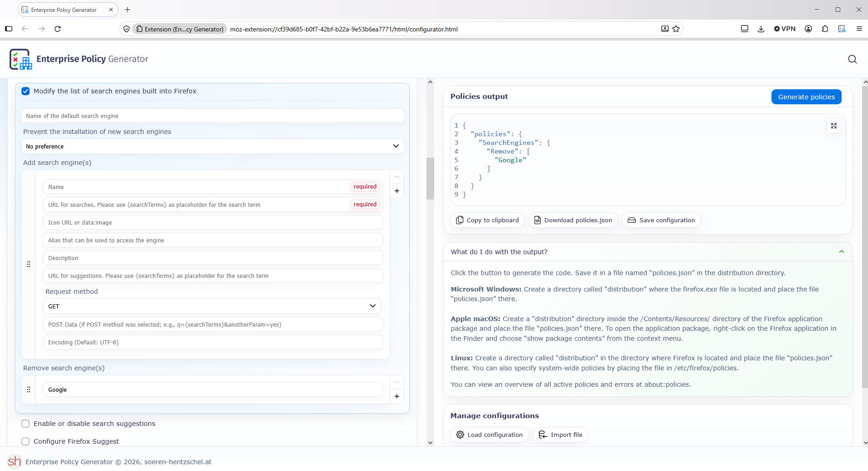
Task: Click the Generate policies button
Action: [806, 97]
